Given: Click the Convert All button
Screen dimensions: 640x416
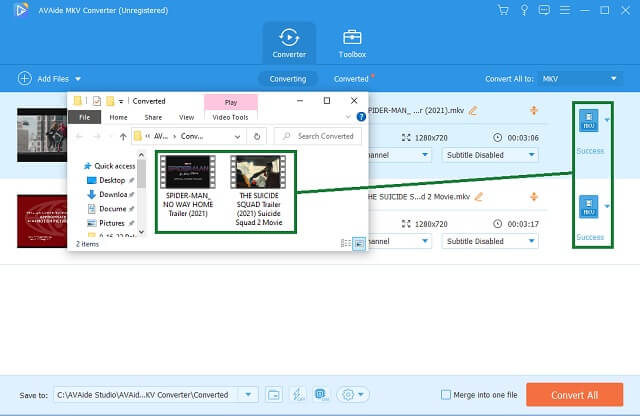Looking at the screenshot, I should click(x=574, y=395).
